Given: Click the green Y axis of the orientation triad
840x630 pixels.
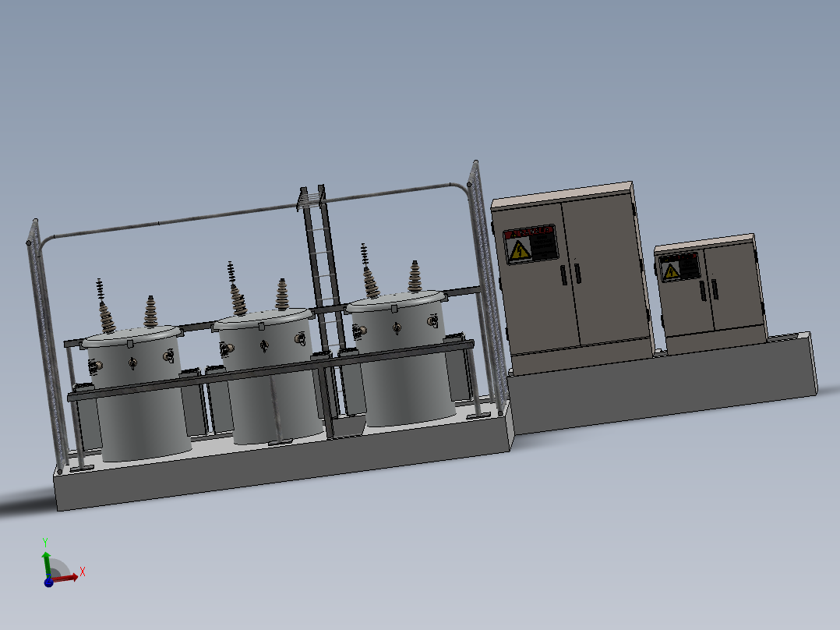Looking at the screenshot, I should [47, 564].
